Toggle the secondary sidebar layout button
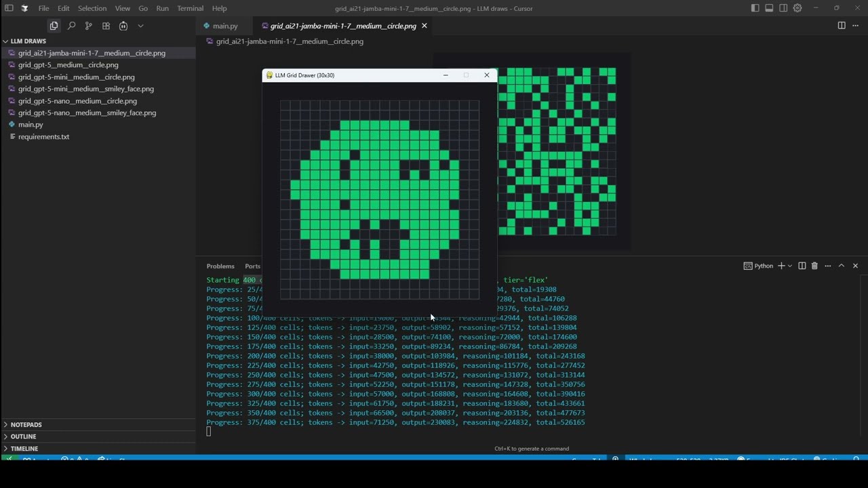This screenshot has height=488, width=868. pos(783,8)
